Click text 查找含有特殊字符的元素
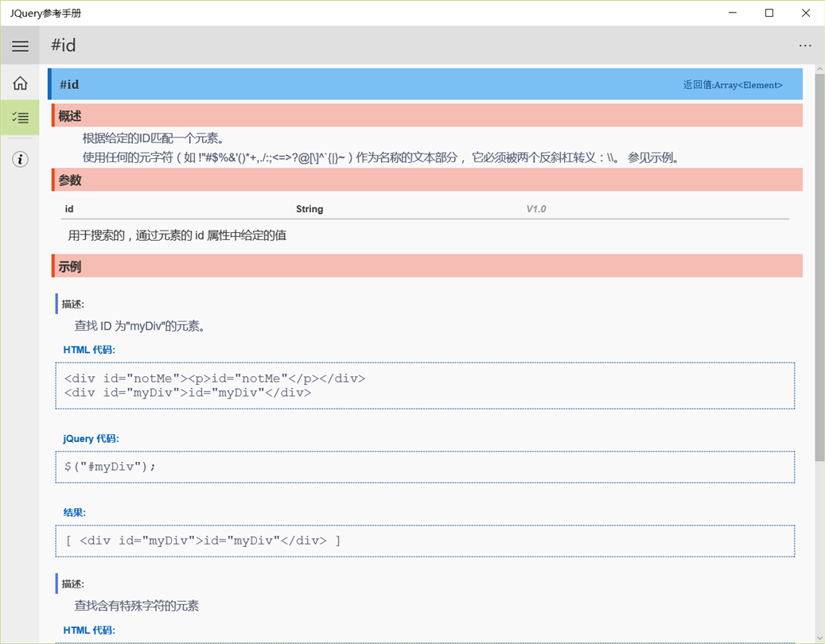The height and width of the screenshot is (644, 825). [x=137, y=606]
